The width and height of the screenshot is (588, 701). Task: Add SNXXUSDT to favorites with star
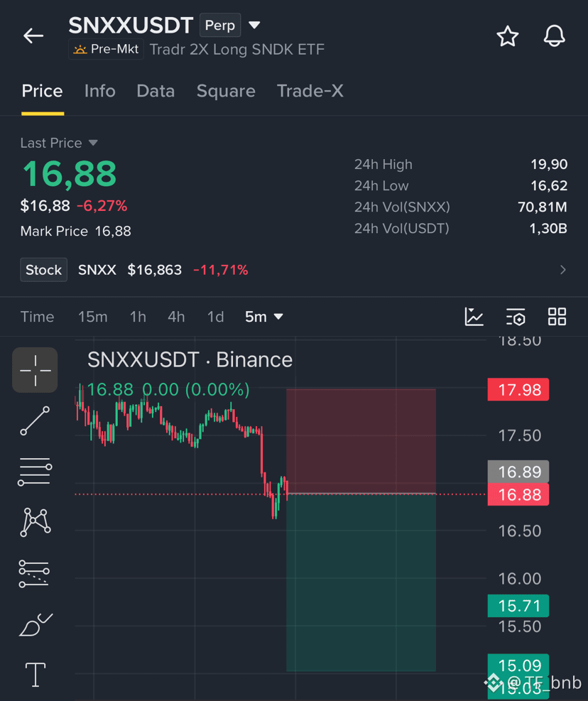coord(508,36)
